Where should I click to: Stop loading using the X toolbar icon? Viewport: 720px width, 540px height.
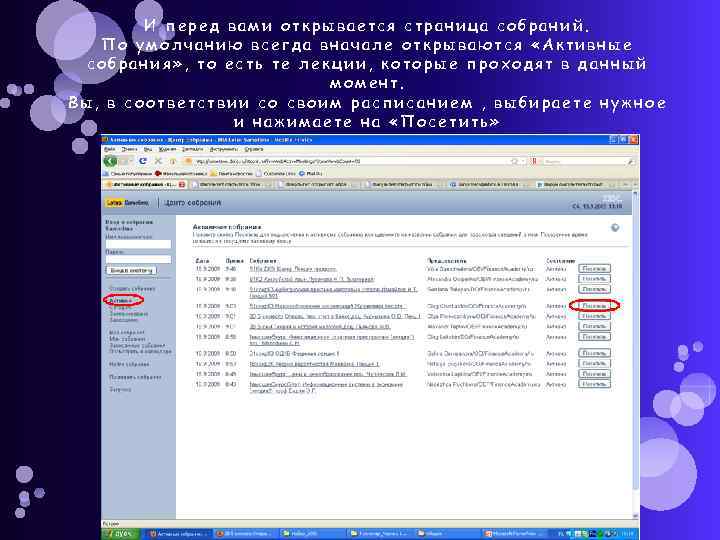tap(158, 161)
